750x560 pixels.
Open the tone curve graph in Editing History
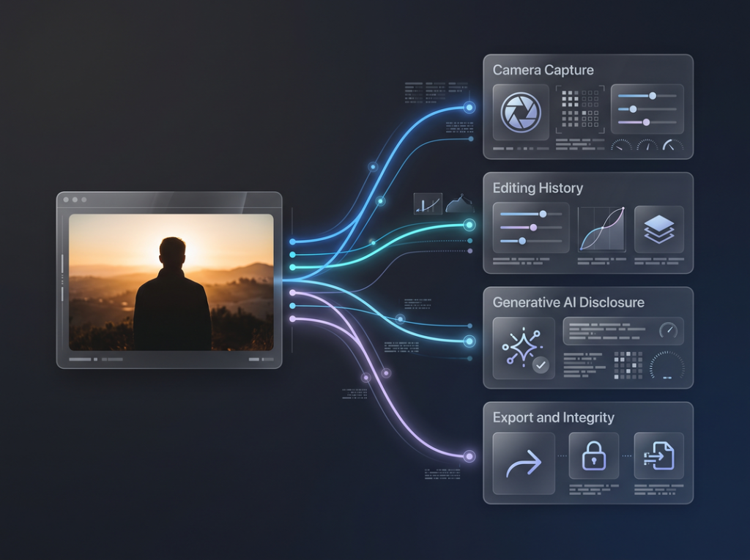point(602,228)
